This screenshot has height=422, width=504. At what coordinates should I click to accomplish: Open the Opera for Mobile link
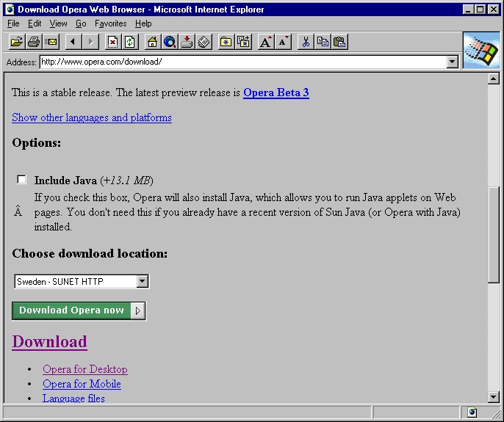click(82, 384)
